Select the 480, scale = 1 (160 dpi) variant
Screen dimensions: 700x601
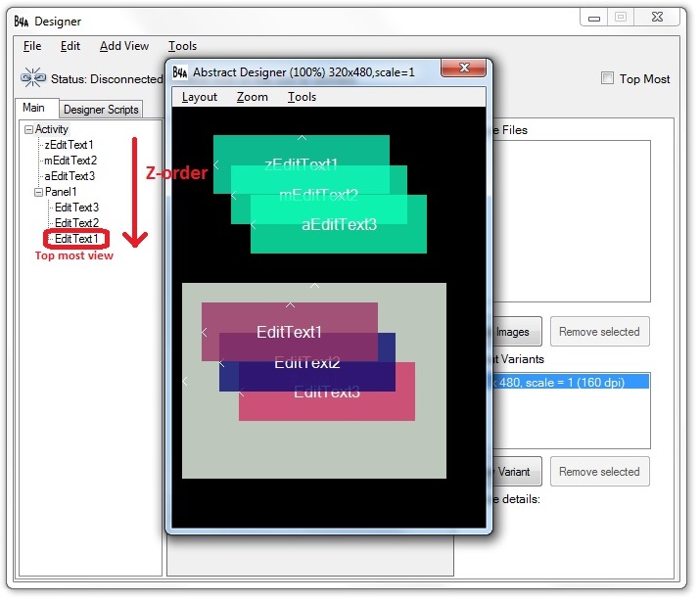(x=571, y=382)
